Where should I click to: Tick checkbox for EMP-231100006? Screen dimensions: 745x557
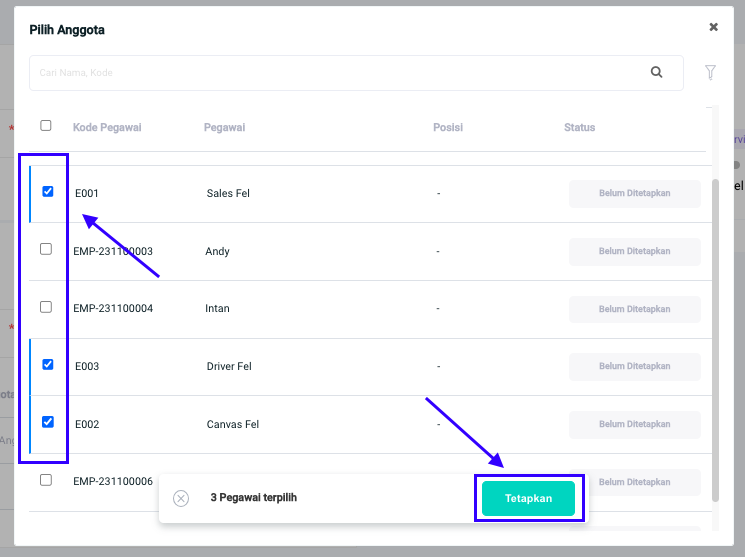[x=46, y=480]
